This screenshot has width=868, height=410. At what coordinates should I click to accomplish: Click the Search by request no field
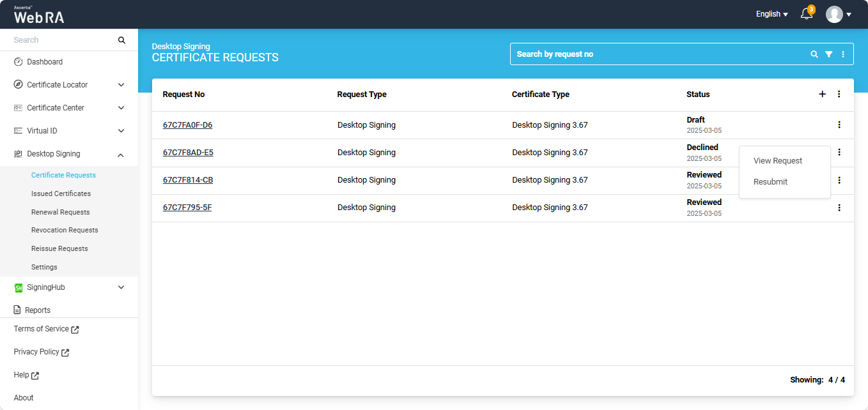[x=658, y=54]
